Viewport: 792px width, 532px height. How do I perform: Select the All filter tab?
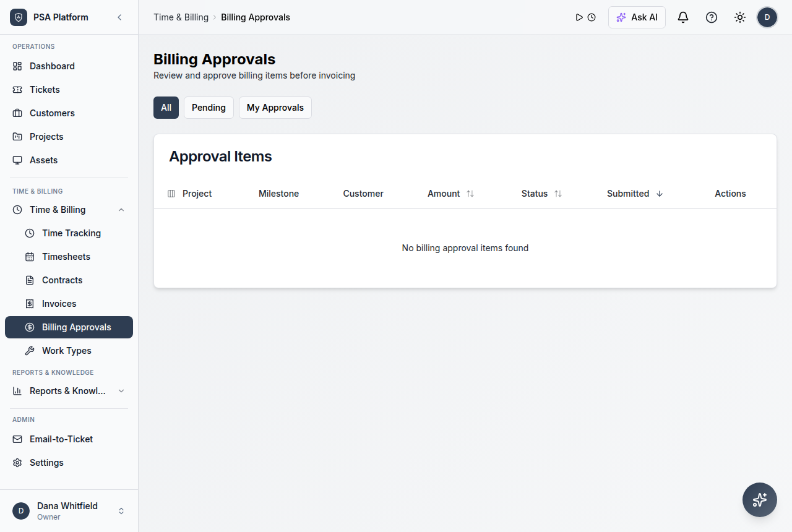pyautogui.click(x=166, y=108)
